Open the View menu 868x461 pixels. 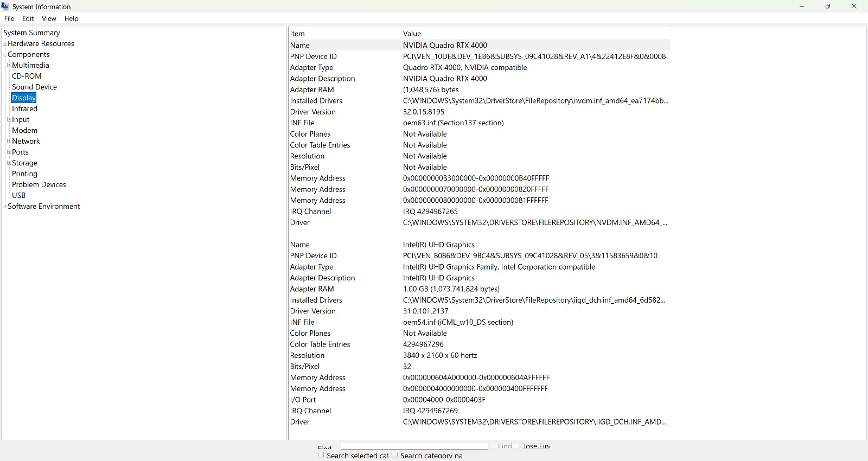pyautogui.click(x=49, y=18)
